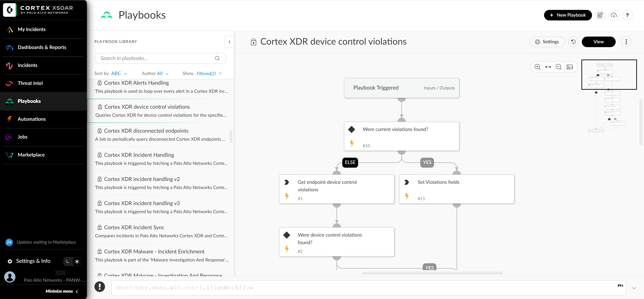644x299 pixels.
Task: Export playbook as image icon
Action: pyautogui.click(x=570, y=67)
